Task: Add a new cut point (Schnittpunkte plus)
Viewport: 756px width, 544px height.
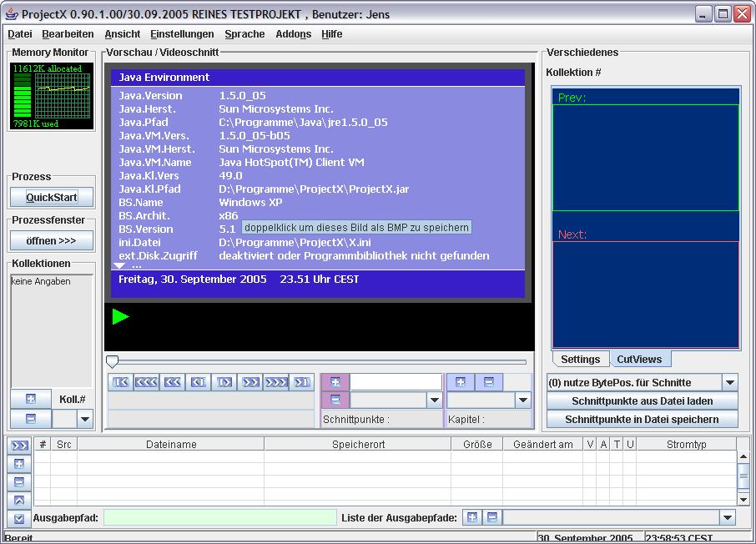Action: pyautogui.click(x=335, y=382)
